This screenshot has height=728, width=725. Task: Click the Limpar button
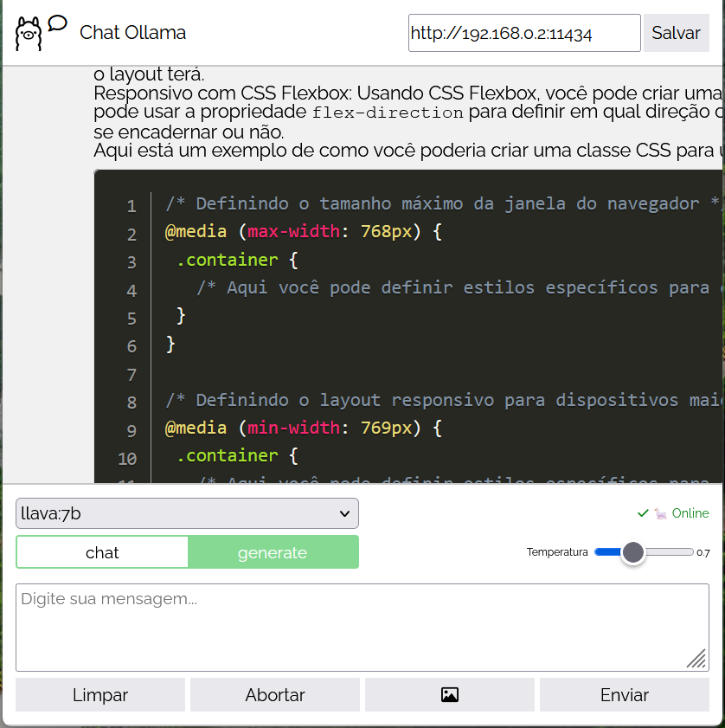[100, 694]
